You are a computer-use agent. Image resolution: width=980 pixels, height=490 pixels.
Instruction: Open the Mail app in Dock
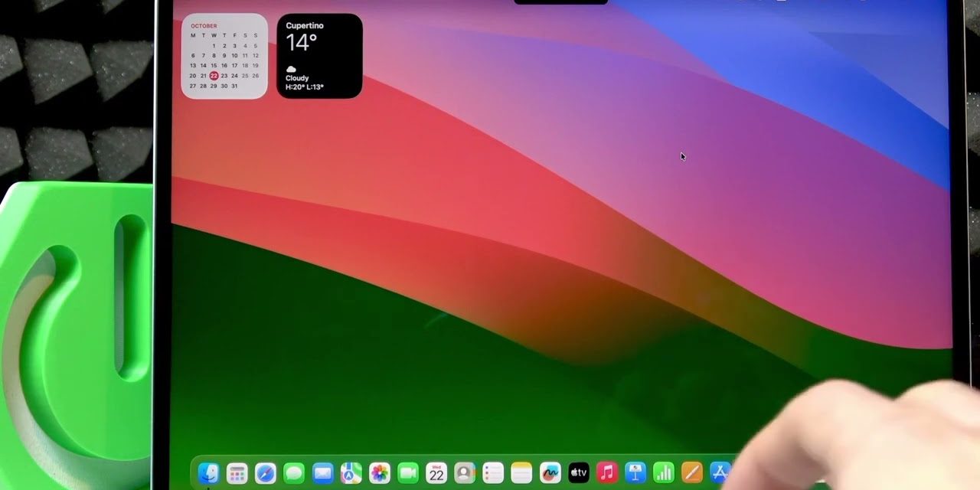(322, 473)
